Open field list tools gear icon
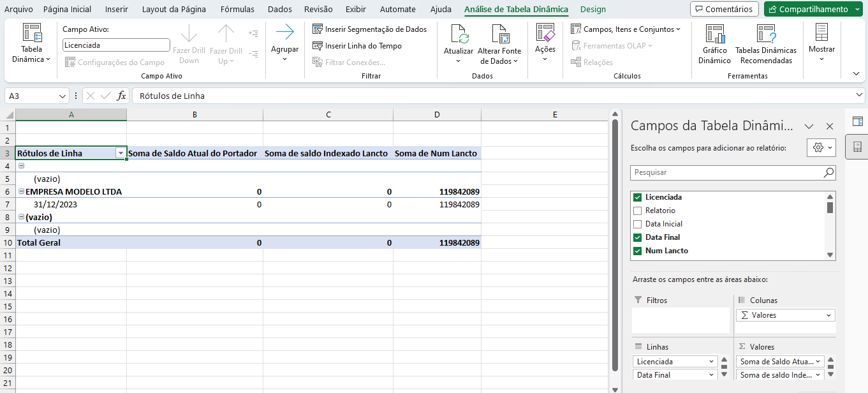Viewport: 868px width, 393px height. [x=821, y=147]
